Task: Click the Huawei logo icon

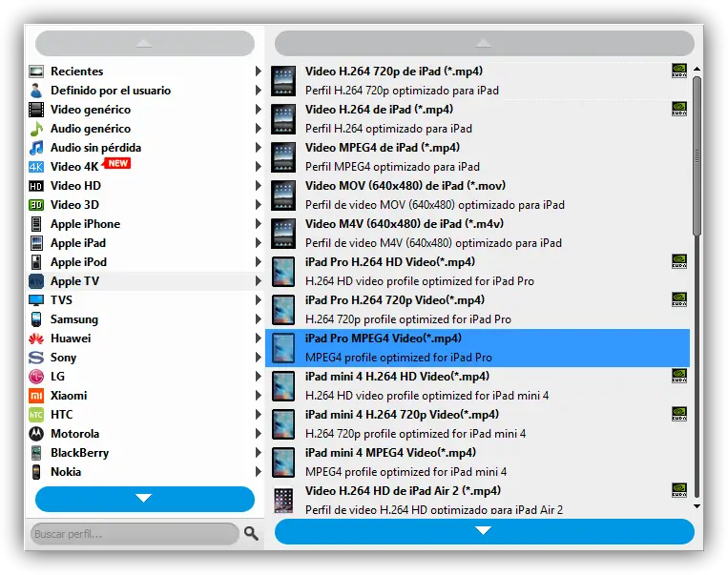Action: (36, 339)
